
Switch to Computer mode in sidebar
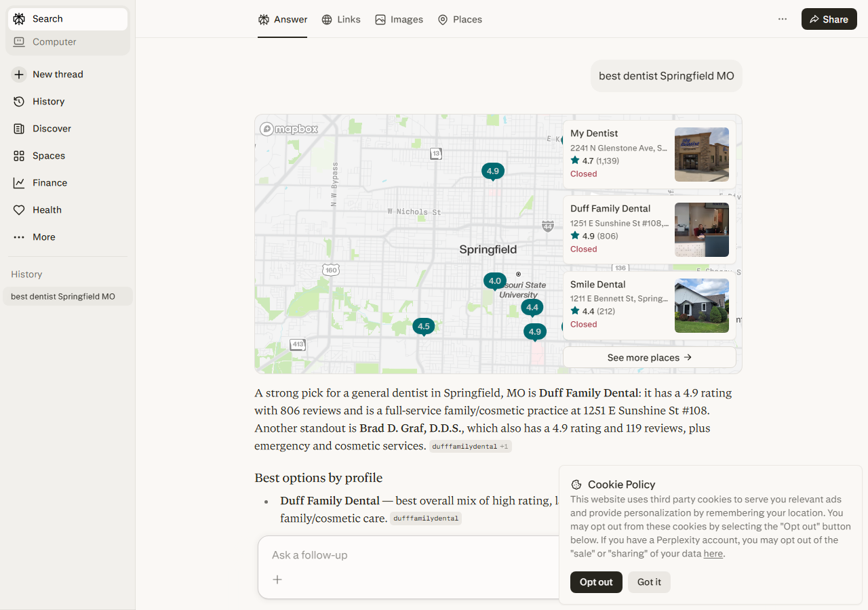point(67,42)
